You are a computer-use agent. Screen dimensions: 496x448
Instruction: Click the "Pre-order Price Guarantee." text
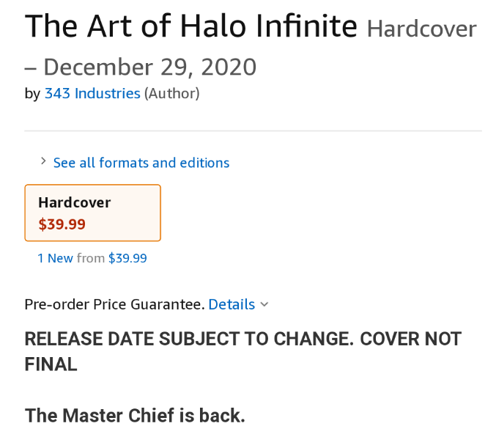[114, 304]
